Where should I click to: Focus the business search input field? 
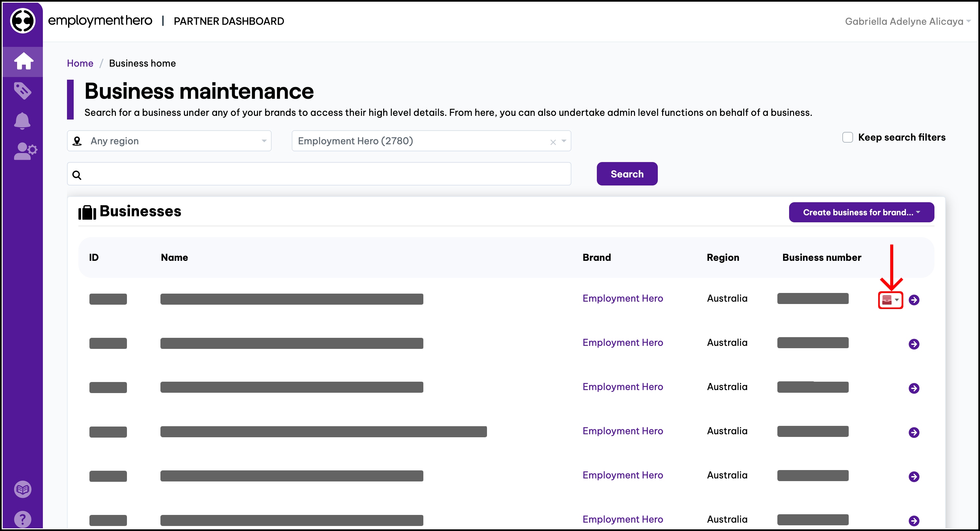point(319,174)
